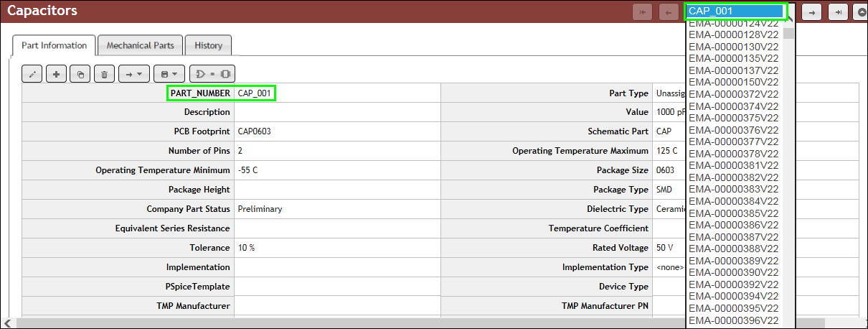Choose EMA-00000135V22 from the dropdown list
This screenshot has width=868, height=329.
coord(734,58)
